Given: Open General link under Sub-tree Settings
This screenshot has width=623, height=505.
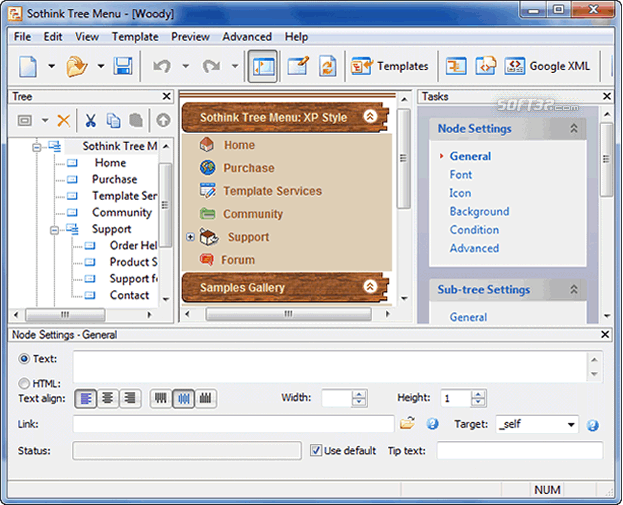Looking at the screenshot, I should tap(468, 317).
